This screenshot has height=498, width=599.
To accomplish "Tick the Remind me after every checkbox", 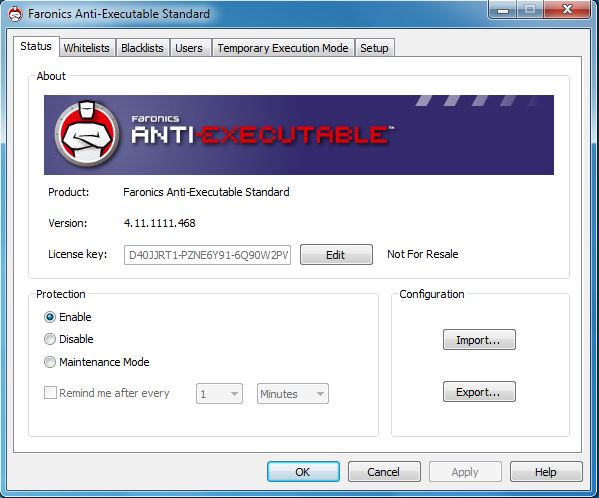I will (50, 393).
